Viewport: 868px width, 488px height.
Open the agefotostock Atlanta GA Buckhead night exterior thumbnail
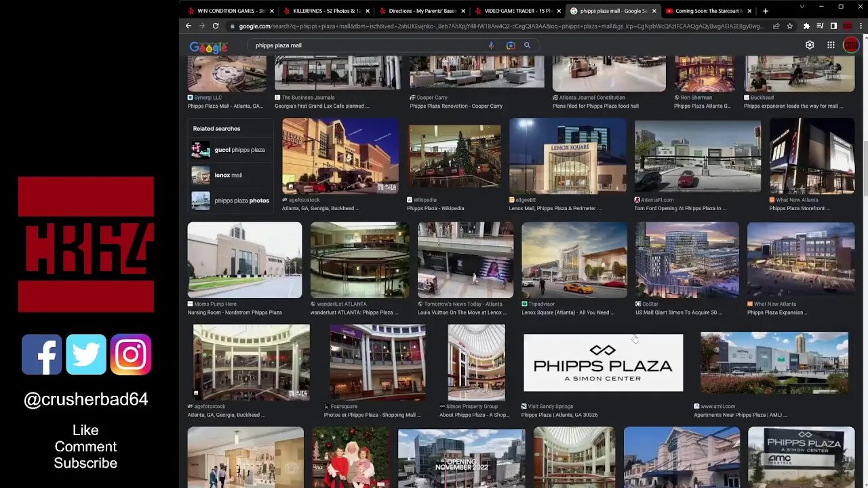340,156
